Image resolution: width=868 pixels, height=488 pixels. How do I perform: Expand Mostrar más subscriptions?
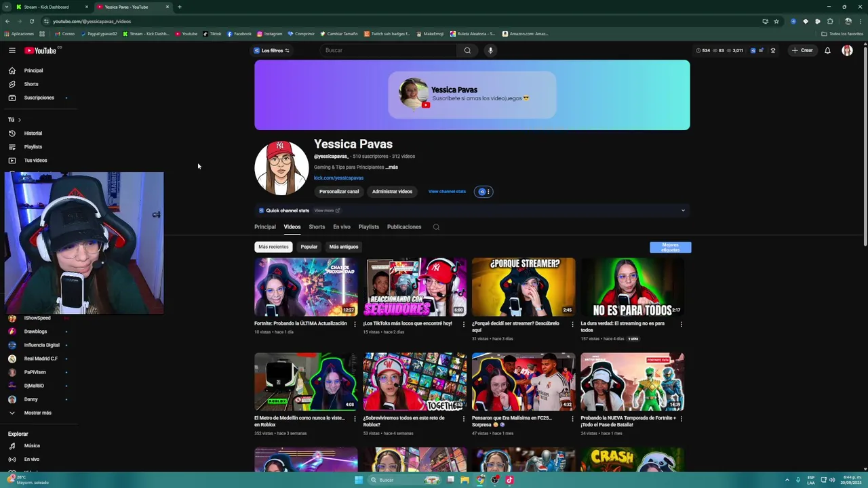(x=37, y=413)
